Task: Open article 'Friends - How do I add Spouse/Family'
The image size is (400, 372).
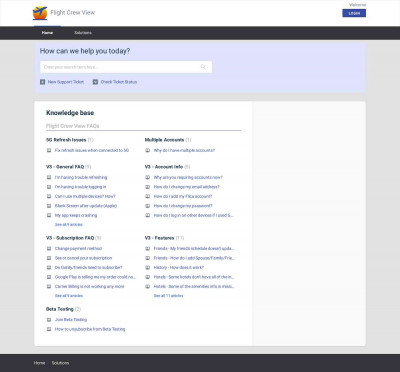Action: (194, 258)
